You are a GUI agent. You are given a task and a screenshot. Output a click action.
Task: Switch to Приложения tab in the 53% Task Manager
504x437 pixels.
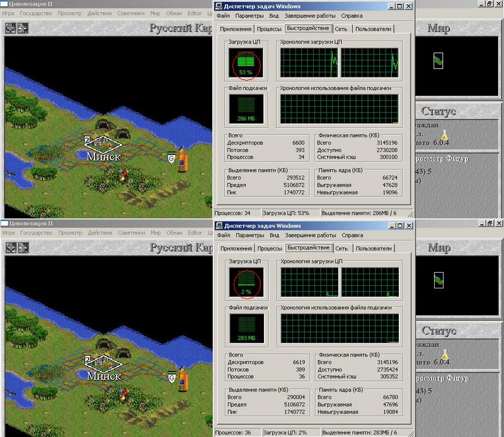236,29
